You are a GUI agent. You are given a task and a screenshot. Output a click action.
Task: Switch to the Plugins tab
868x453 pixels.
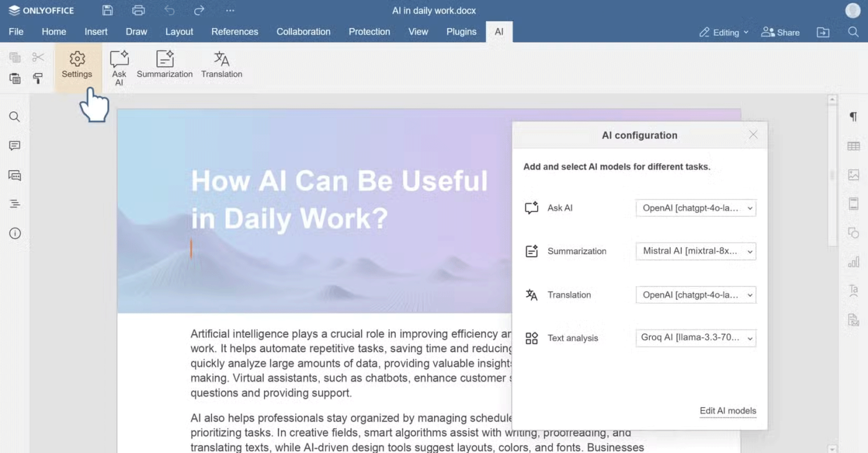[461, 32]
